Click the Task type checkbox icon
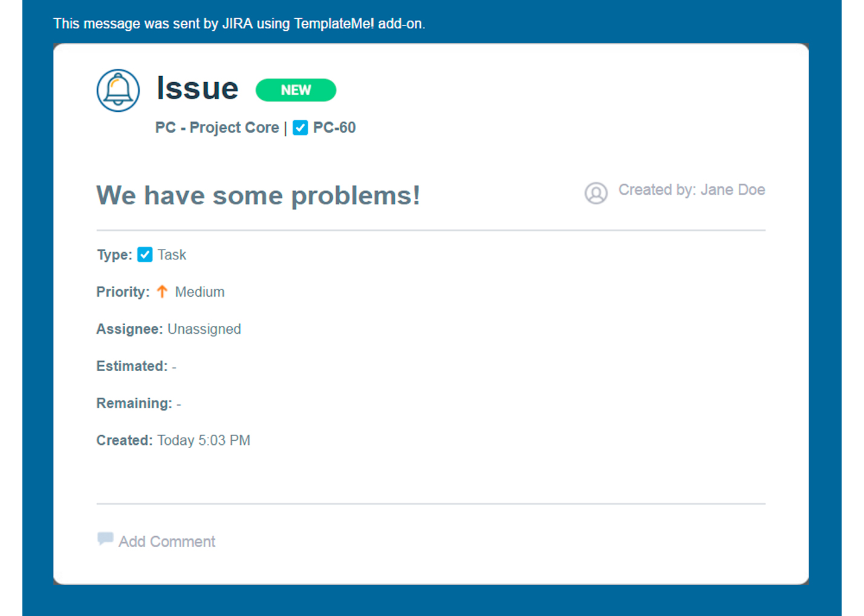Viewport: 864px width, 616px height. tap(145, 255)
